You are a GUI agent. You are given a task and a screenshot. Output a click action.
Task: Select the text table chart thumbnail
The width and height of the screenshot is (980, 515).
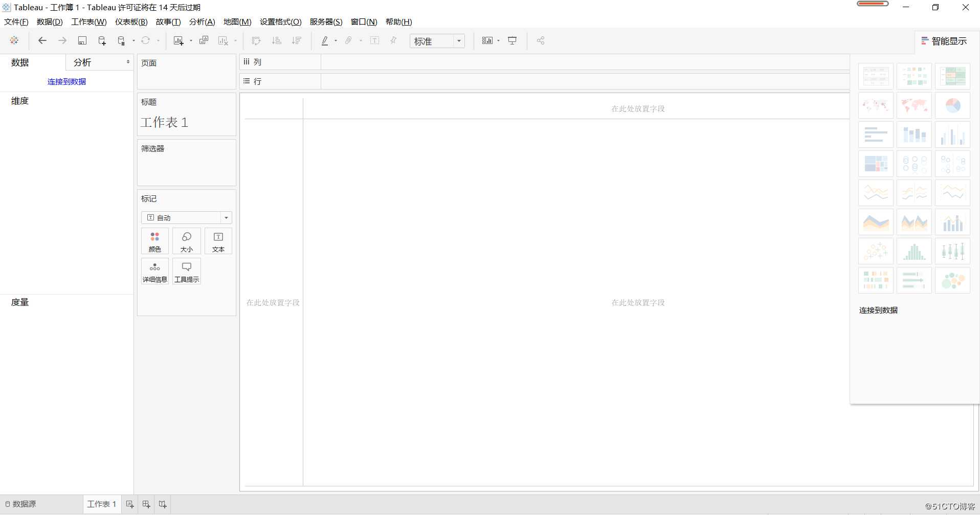(x=876, y=76)
